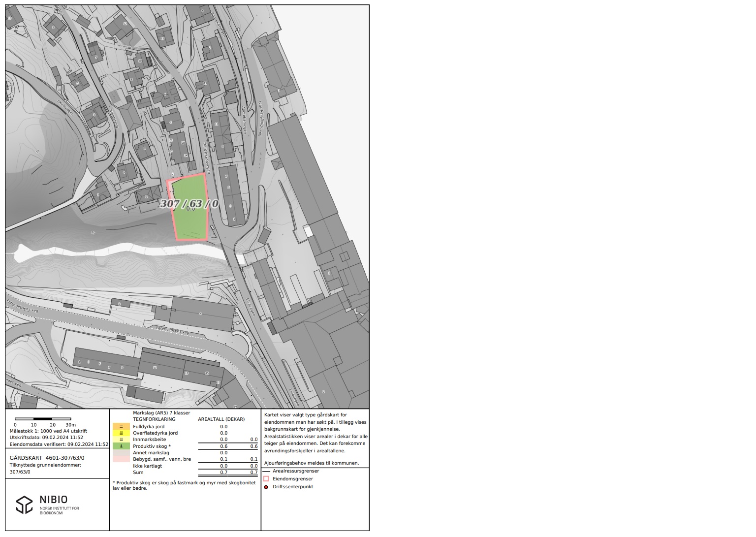Click the Peter Jebsens veg label mid-road
The width and height of the screenshot is (756, 537).
[172, 330]
